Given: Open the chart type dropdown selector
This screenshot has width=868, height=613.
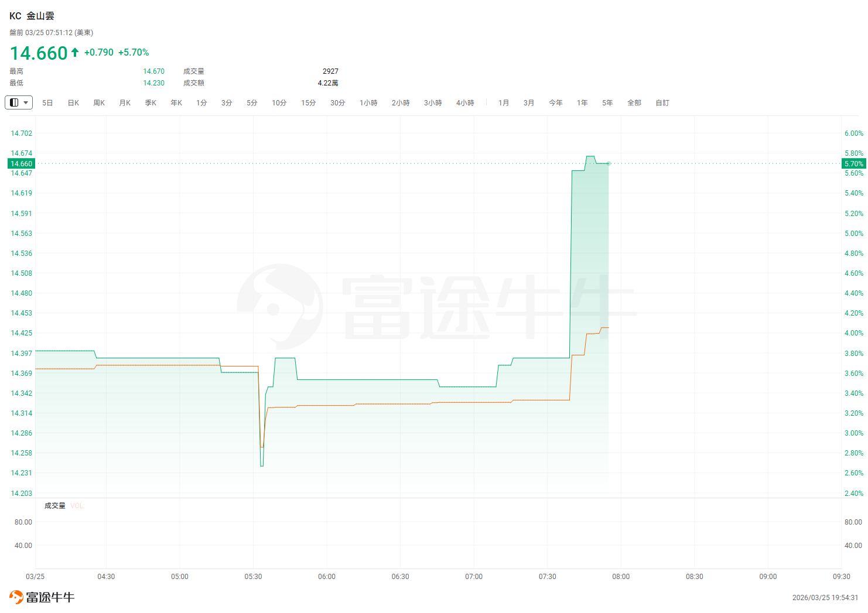Looking at the screenshot, I should click(19, 102).
